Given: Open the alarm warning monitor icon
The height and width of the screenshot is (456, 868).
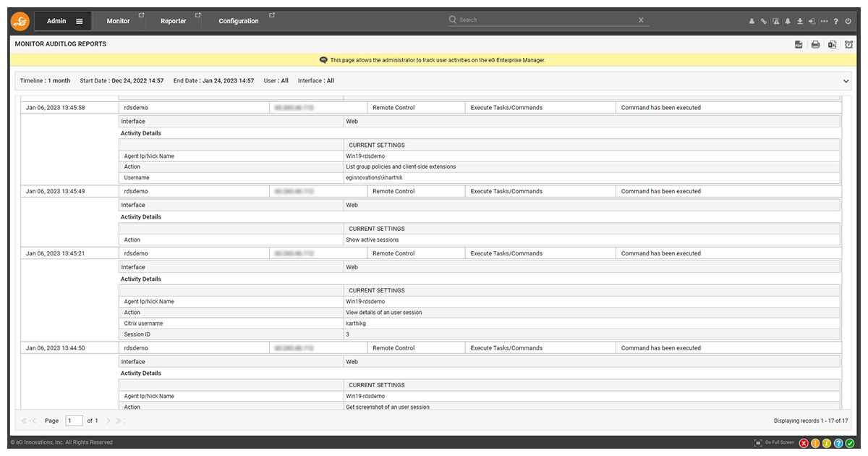Looking at the screenshot, I should coord(775,22).
